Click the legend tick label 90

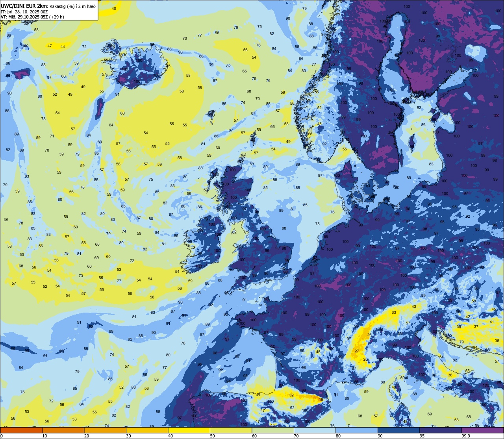pos(380,436)
